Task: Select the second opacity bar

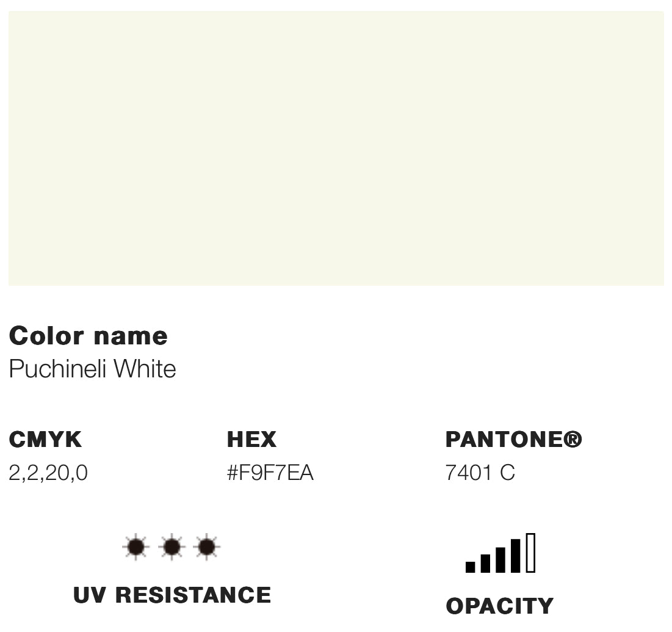Action: (485, 563)
